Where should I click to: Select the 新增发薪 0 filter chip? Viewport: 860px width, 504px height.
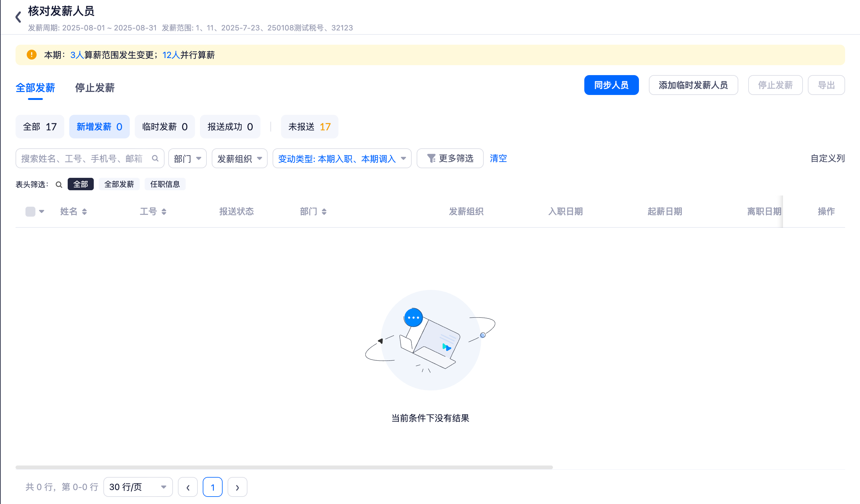pyautogui.click(x=99, y=127)
